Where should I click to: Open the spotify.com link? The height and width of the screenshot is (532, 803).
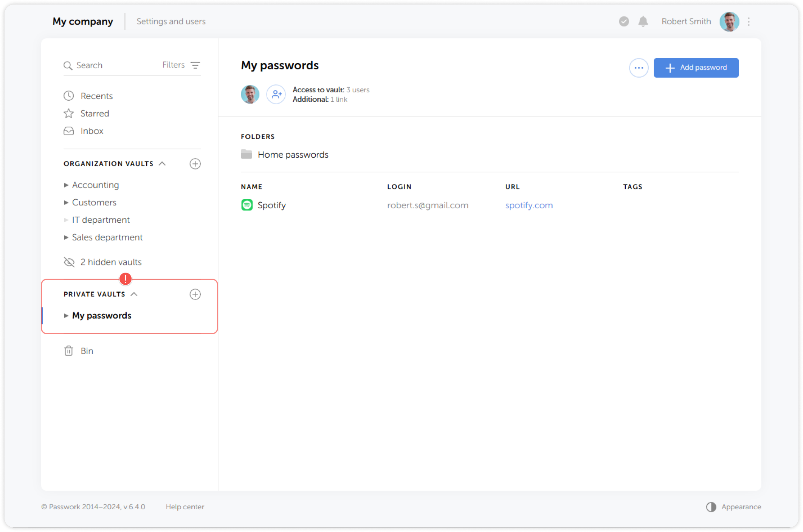(529, 205)
